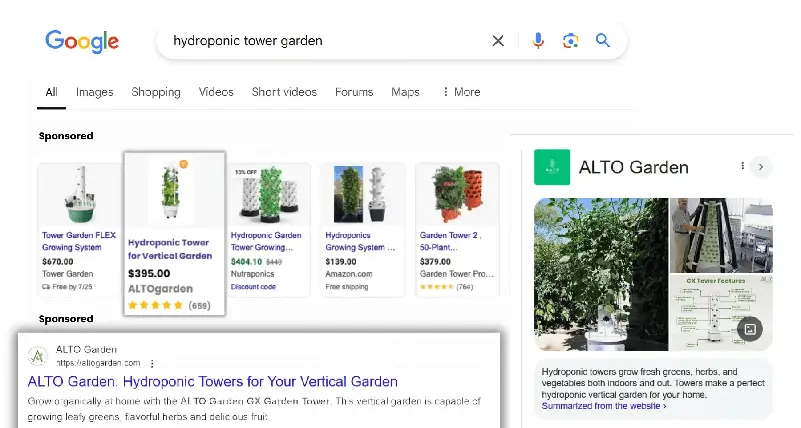Click the 10% OFF Nutraponics product image

tap(268, 195)
